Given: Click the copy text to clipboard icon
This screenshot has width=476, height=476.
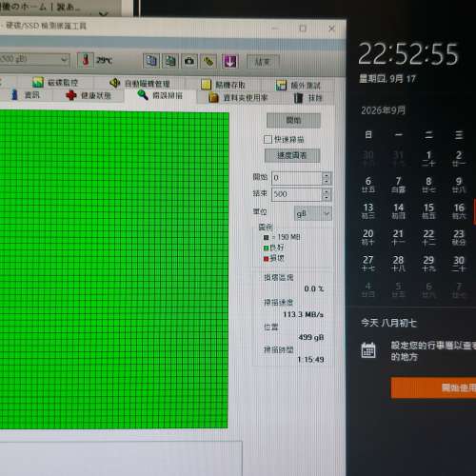Looking at the screenshot, I should (x=151, y=61).
